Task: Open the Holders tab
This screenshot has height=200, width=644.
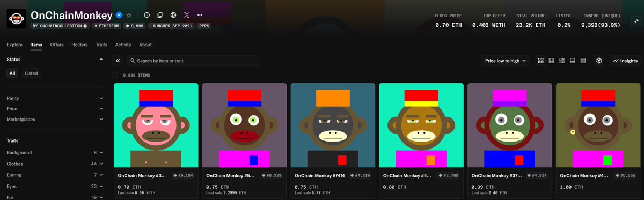Action: pyautogui.click(x=79, y=45)
